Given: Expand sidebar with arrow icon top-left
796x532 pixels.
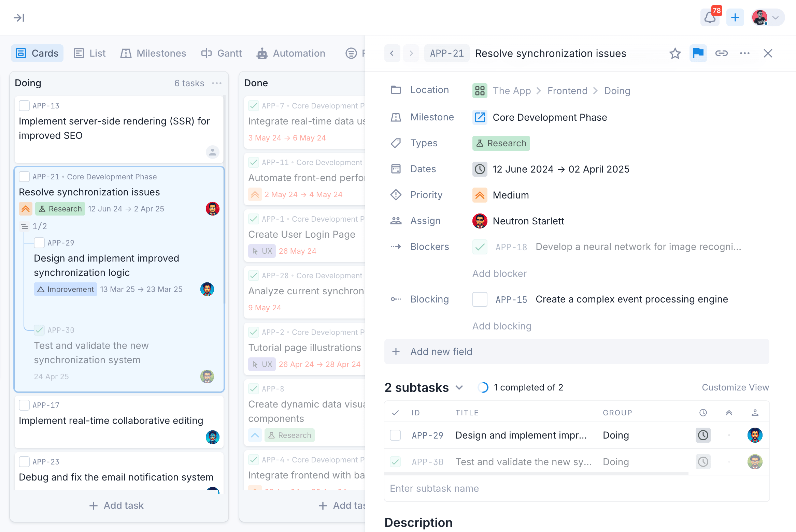Looking at the screenshot, I should [x=19, y=18].
